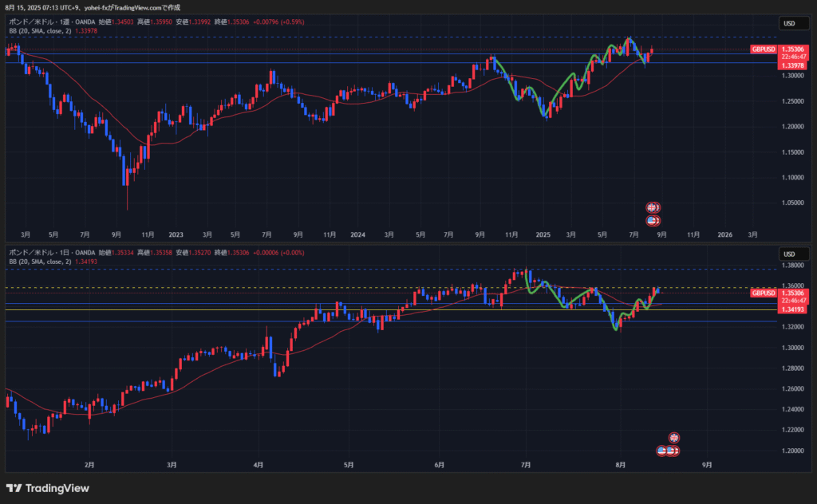Click the leftmost US flag icon on daily chart
The height and width of the screenshot is (504, 817).
(x=661, y=451)
